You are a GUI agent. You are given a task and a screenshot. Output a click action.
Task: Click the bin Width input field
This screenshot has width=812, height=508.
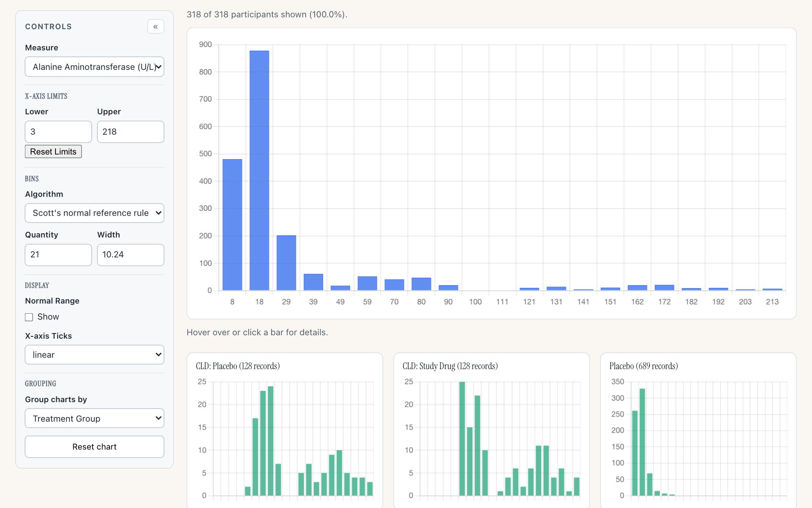click(131, 255)
